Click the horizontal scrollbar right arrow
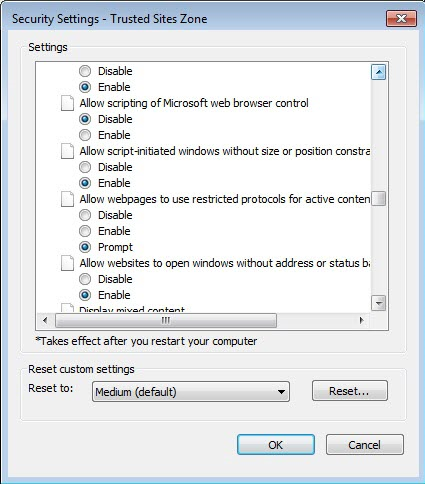 click(362, 320)
